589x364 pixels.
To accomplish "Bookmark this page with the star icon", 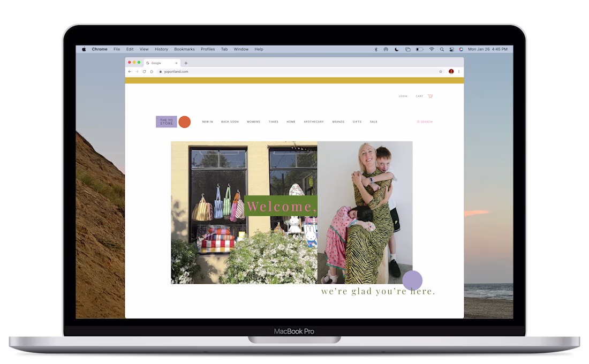I will pos(441,71).
